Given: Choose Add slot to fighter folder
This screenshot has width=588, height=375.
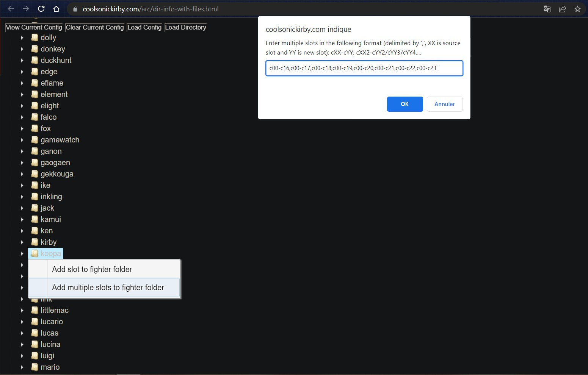Looking at the screenshot, I should (92, 269).
